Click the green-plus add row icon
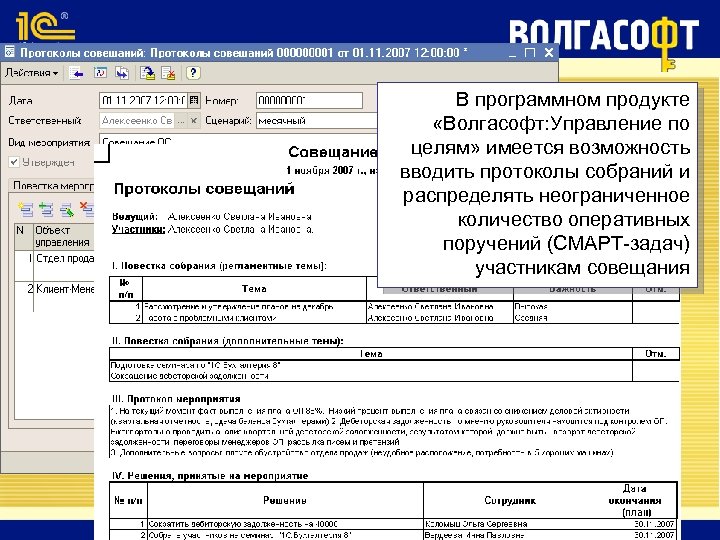This screenshot has width=720, height=540. [x=46, y=209]
